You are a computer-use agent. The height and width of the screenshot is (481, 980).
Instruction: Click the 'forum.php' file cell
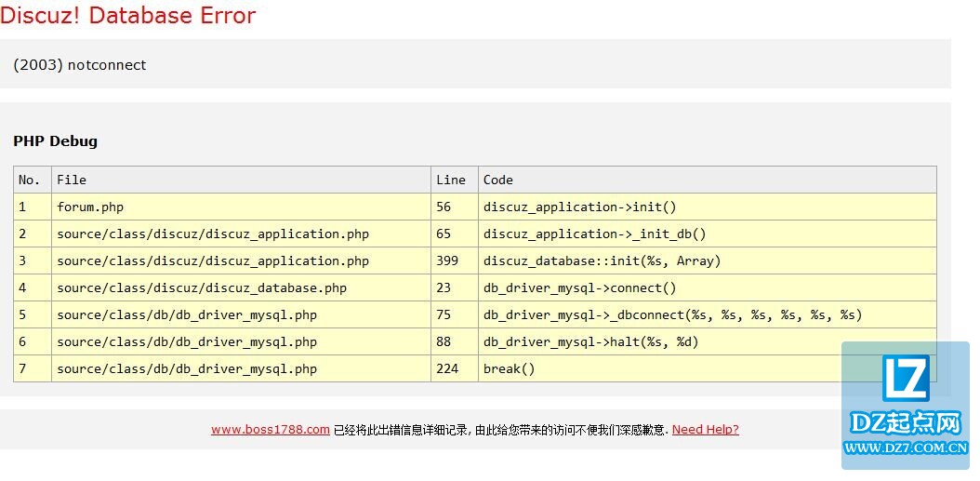241,207
